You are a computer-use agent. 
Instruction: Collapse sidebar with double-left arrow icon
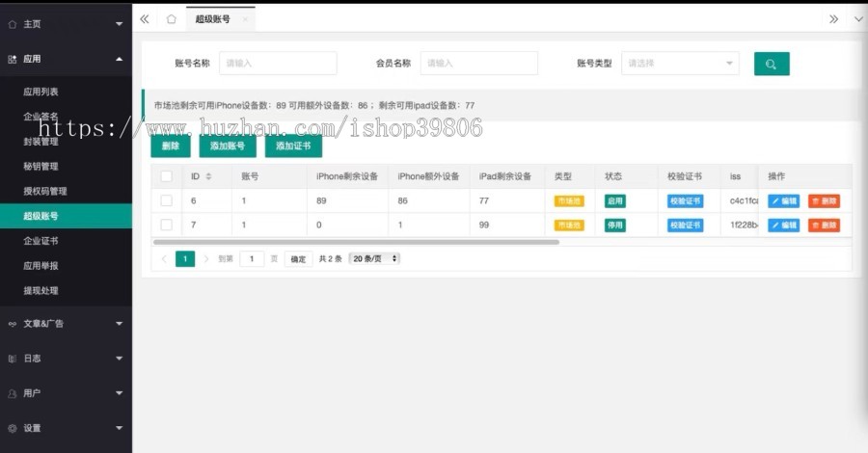click(x=144, y=18)
